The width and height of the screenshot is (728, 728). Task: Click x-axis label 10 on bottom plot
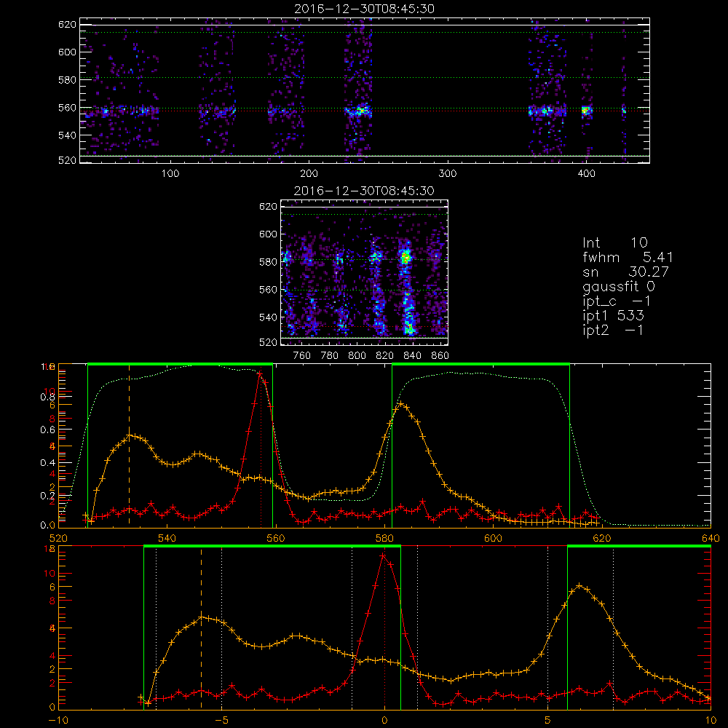pyautogui.click(x=711, y=720)
